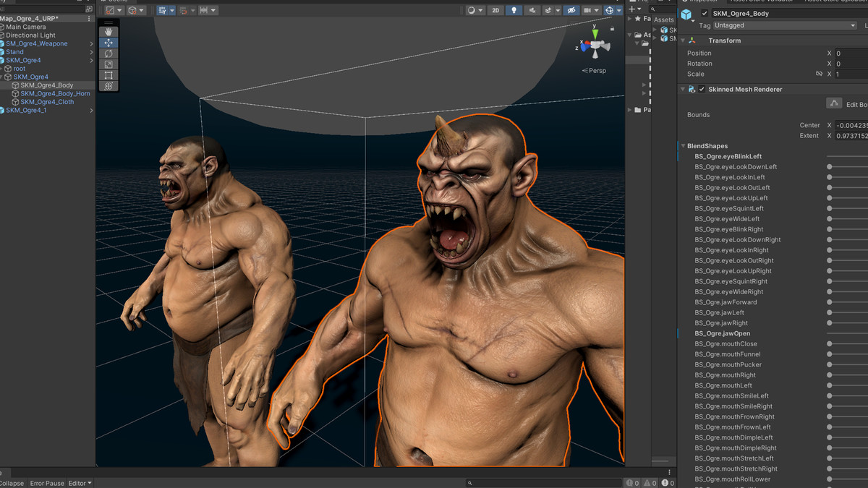Select the Scale tool

109,64
